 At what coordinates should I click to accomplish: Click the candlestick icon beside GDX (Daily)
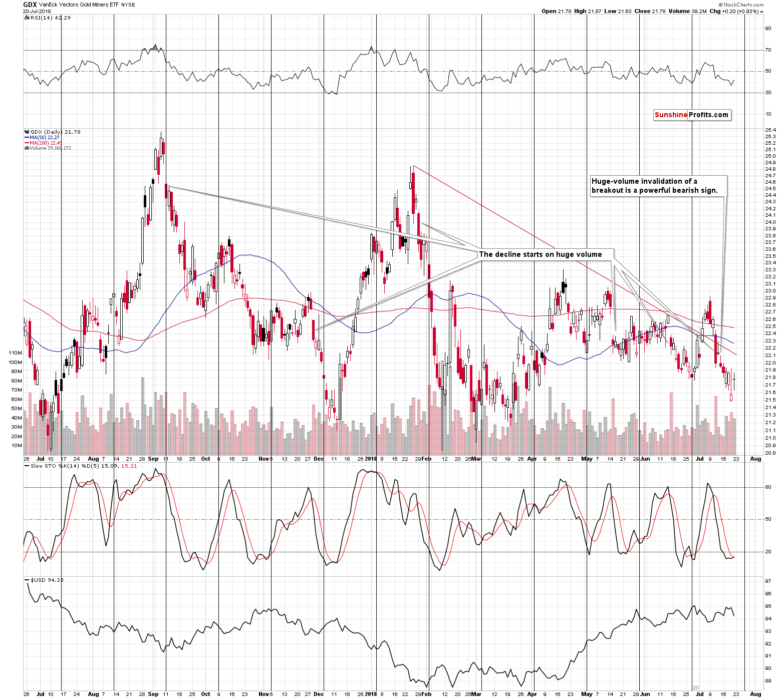pyautogui.click(x=27, y=132)
